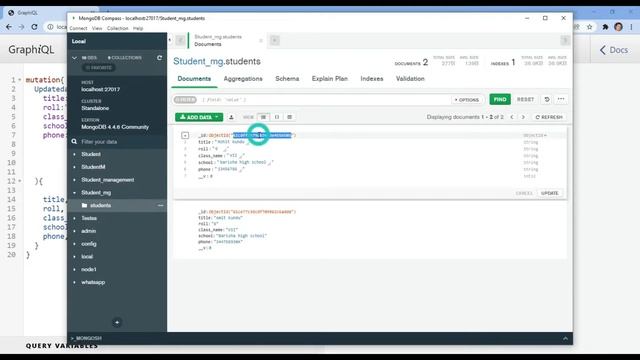
Task: Collapse the Compass sidebar arrow
Action: tap(170, 40)
